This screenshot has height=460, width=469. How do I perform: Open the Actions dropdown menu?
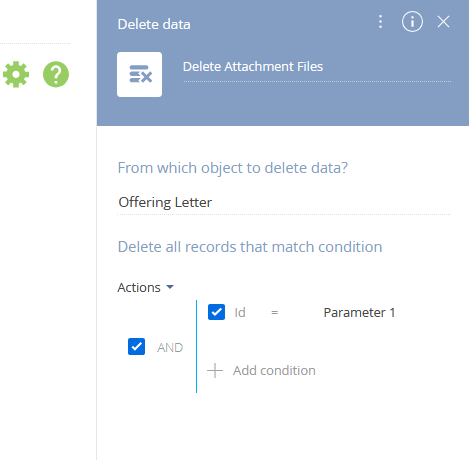click(x=146, y=287)
